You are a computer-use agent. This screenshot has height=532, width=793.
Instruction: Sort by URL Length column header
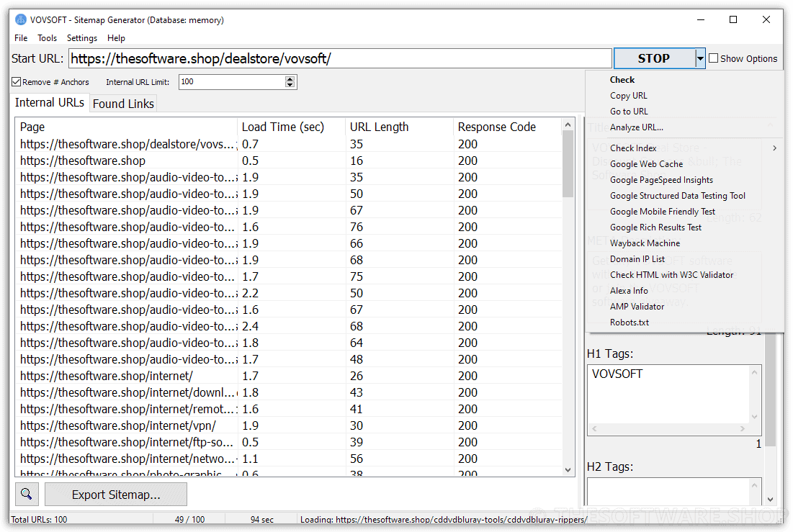[x=400, y=127]
